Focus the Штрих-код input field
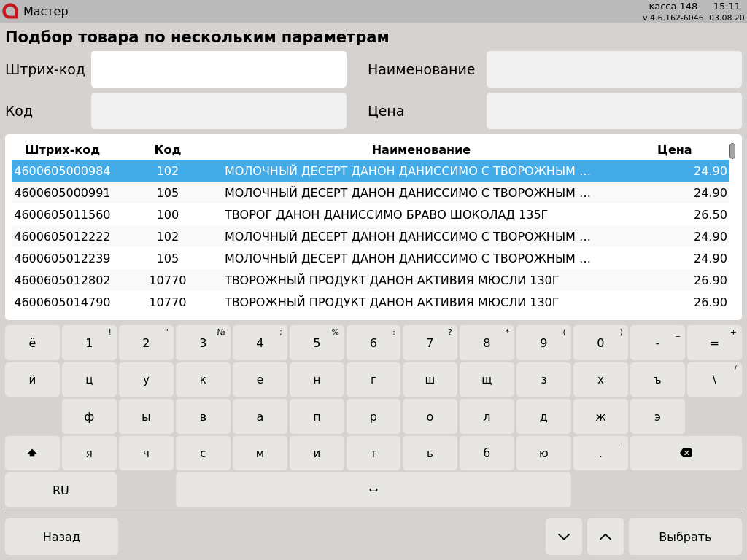Screen dimensions: 747x560 point(219,70)
